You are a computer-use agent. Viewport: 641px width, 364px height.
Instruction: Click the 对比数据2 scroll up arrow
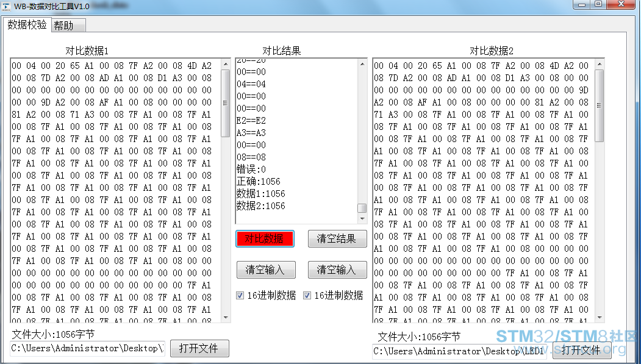pos(600,64)
